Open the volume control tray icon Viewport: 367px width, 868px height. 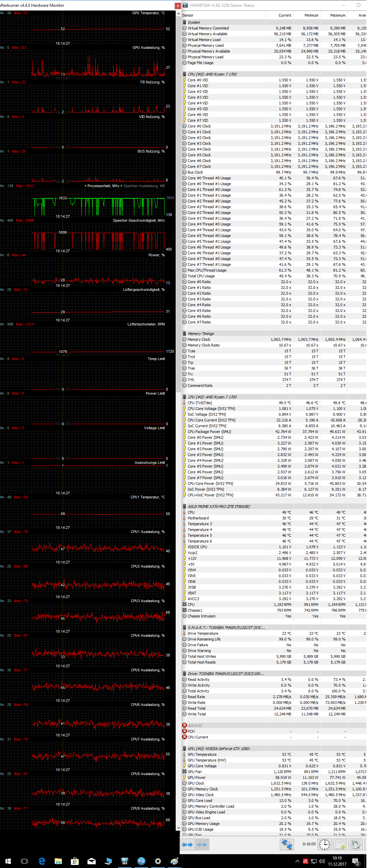(322, 861)
